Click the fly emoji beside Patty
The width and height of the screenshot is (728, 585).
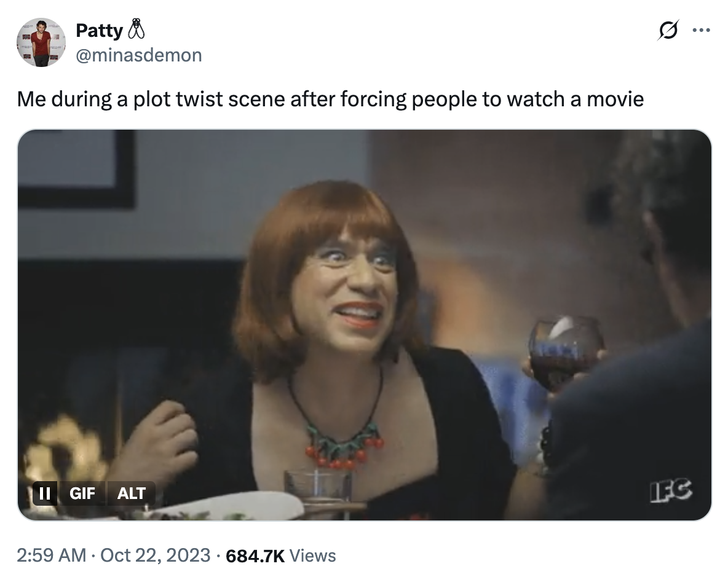click(x=136, y=29)
